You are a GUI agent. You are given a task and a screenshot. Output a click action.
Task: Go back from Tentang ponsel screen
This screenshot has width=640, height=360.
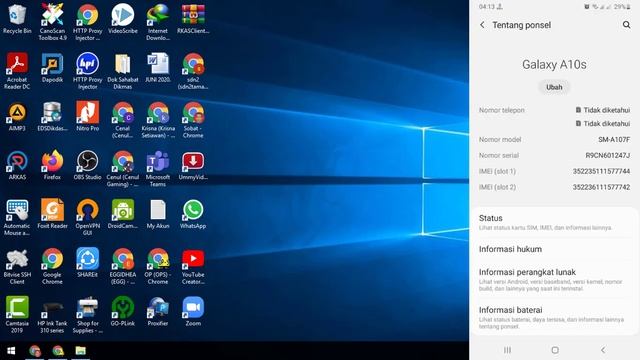point(482,25)
